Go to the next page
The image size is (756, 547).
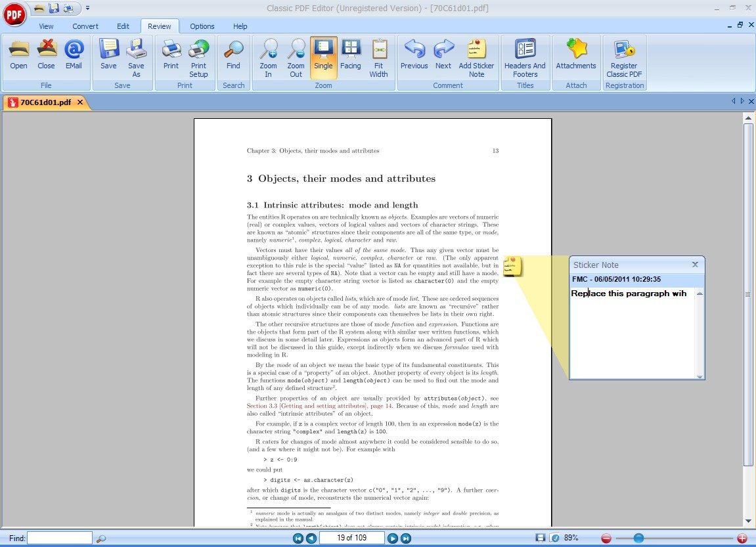tap(393, 538)
